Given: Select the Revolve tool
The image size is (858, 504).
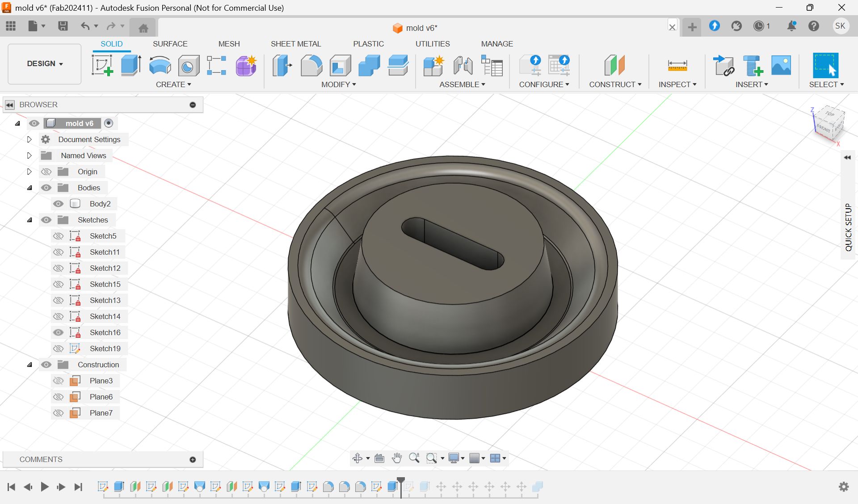Looking at the screenshot, I should [160, 65].
